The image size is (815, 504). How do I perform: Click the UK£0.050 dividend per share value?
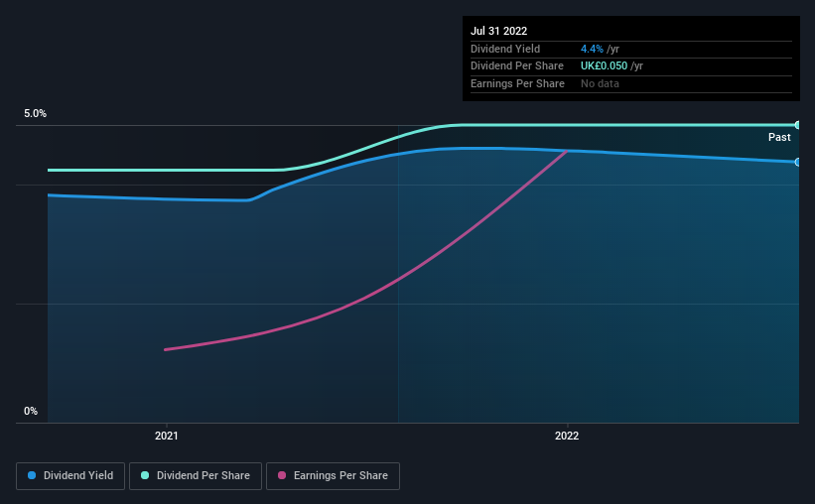tap(604, 66)
